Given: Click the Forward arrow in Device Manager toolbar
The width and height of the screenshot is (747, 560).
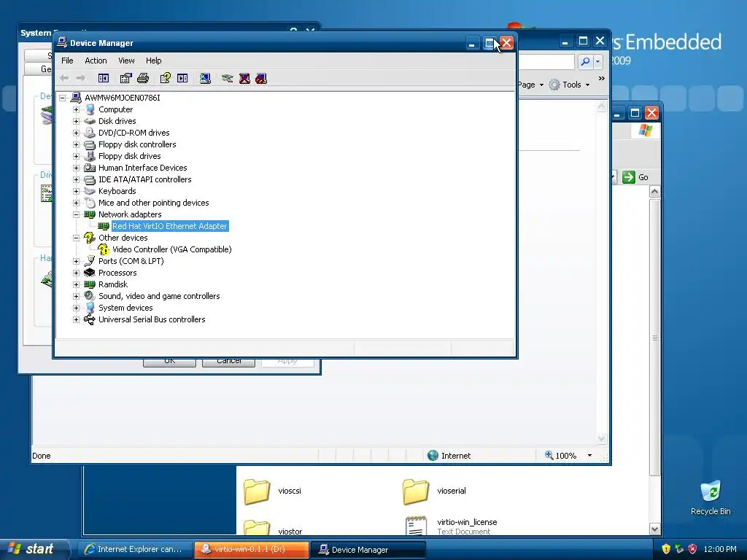Looking at the screenshot, I should point(81,78).
